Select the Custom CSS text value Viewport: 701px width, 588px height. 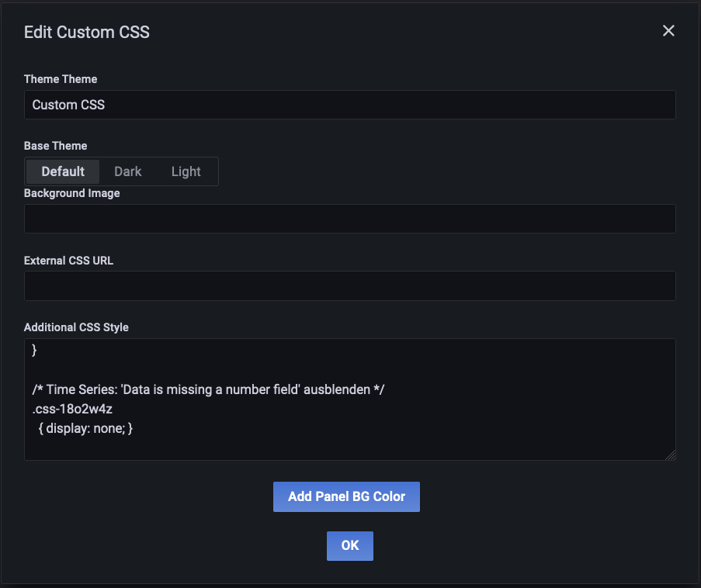click(66, 105)
